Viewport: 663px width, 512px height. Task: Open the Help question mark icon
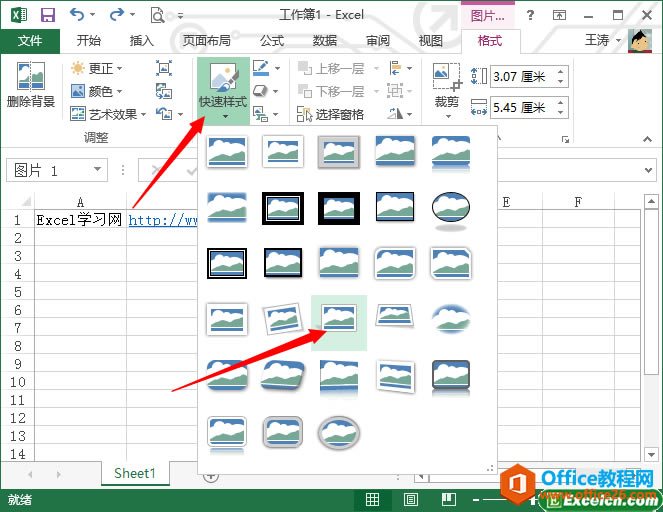point(530,15)
